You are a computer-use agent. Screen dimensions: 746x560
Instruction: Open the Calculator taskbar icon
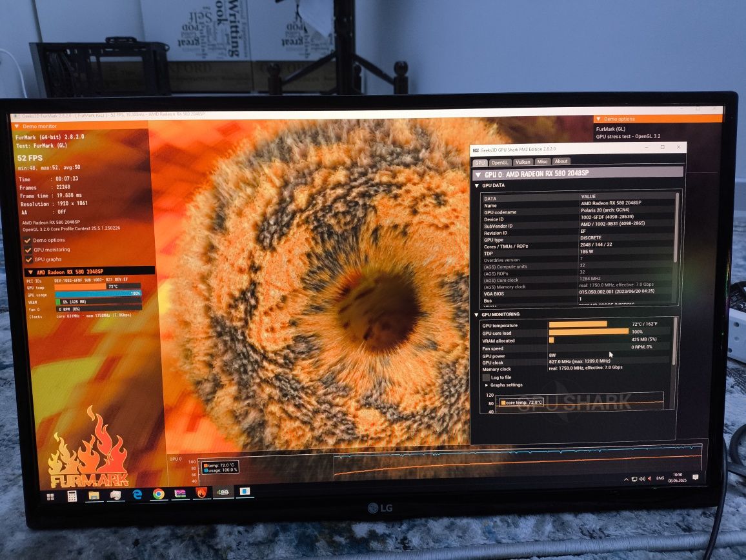72,496
